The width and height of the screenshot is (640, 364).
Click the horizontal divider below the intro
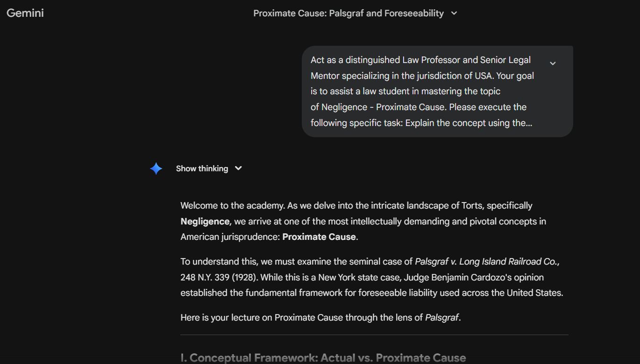[374, 335]
